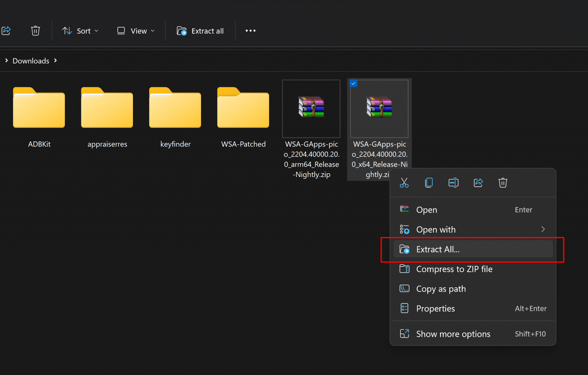Expand the Open with submenu arrow

(543, 229)
